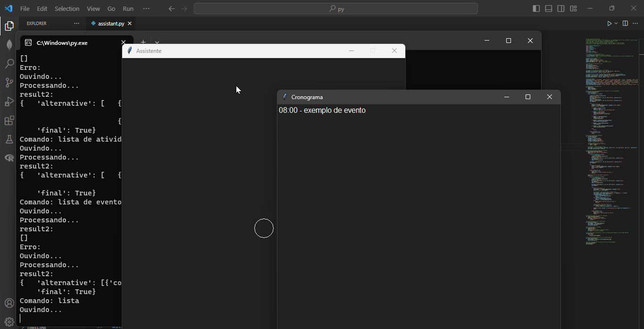Open the MongoDB extension leaf icon

(8, 44)
